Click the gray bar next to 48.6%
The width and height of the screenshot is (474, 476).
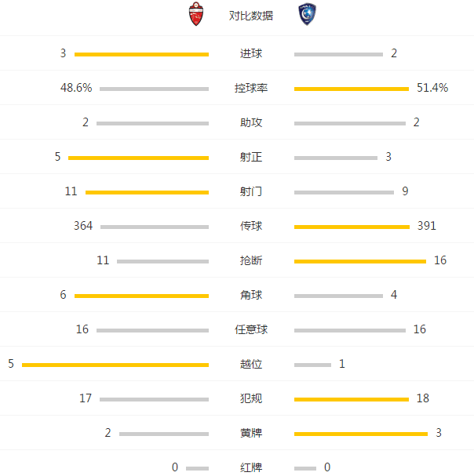coord(154,89)
